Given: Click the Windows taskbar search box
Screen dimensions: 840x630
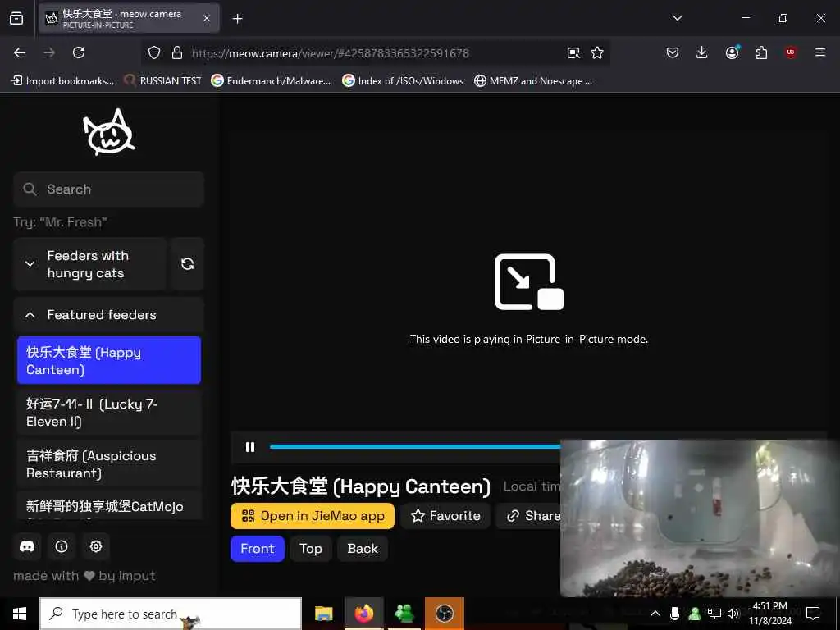Looking at the screenshot, I should tap(171, 614).
